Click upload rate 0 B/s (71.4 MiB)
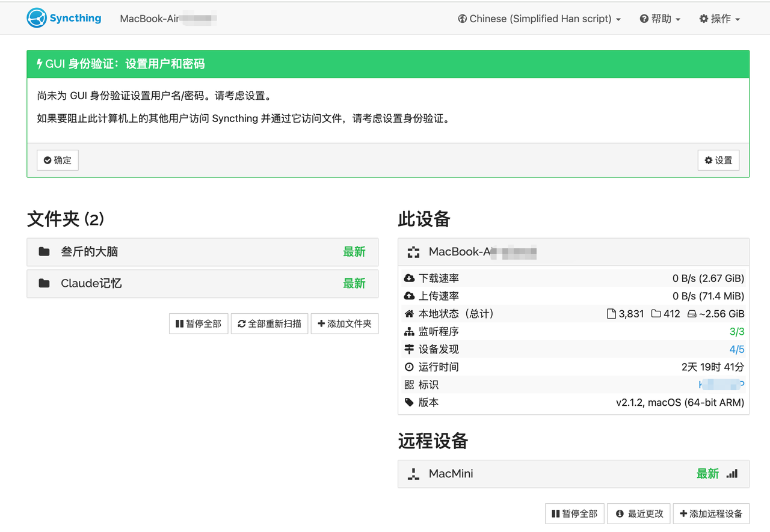This screenshot has height=532, width=770. pyautogui.click(x=708, y=296)
